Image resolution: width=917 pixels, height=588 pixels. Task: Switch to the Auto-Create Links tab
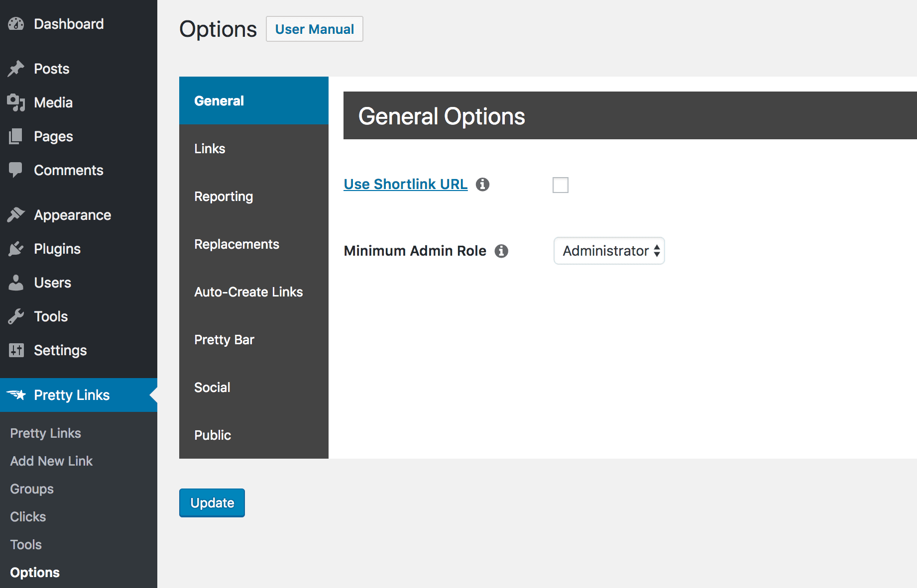pyautogui.click(x=248, y=292)
